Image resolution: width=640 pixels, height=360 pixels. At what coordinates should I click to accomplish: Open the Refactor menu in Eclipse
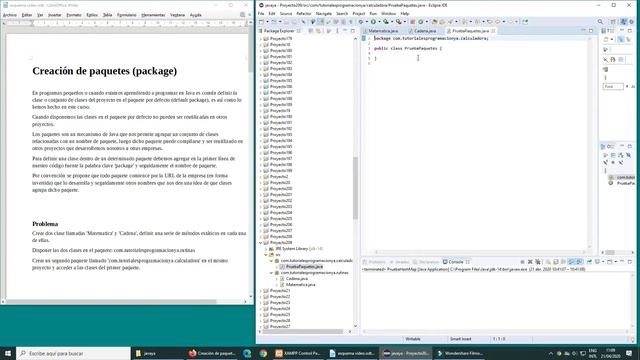(304, 13)
